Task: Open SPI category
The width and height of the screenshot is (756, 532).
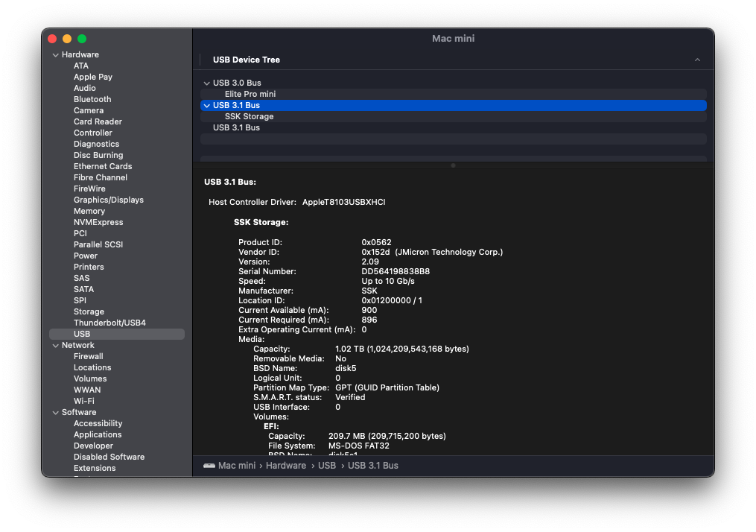Action: coord(80,300)
